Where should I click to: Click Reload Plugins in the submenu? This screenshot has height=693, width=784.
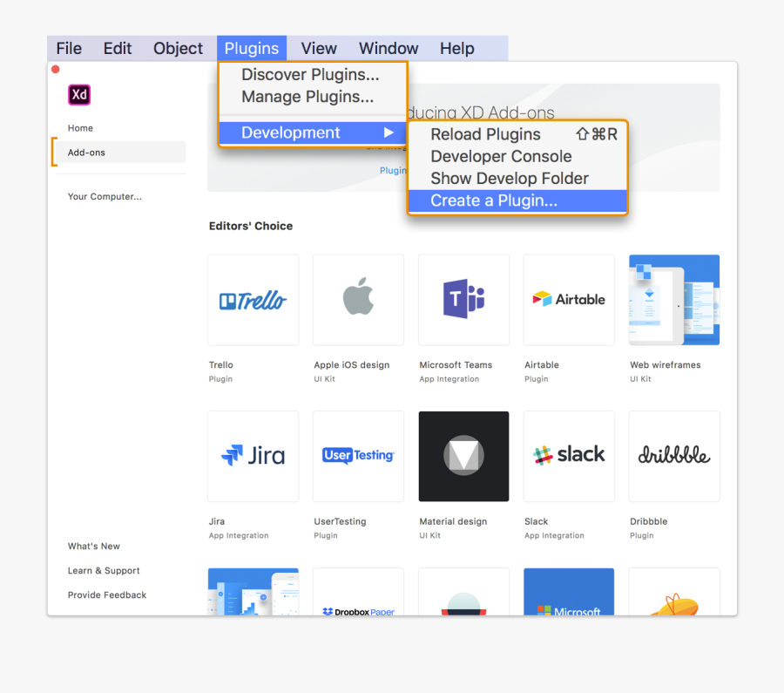485,135
